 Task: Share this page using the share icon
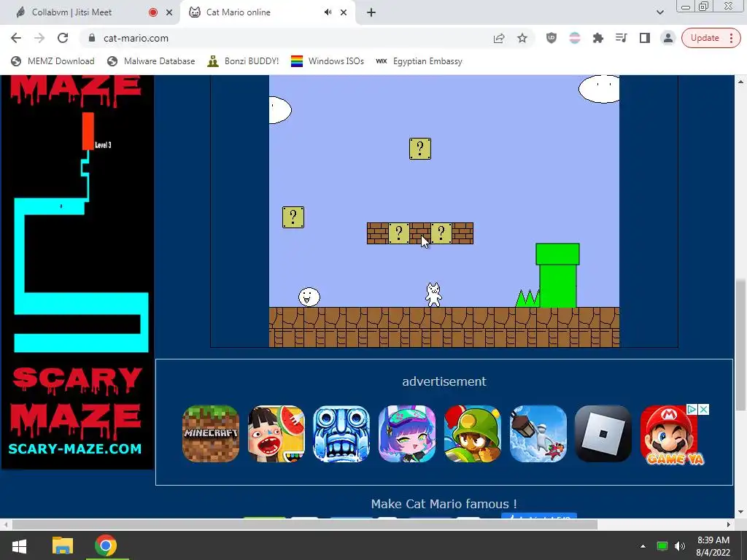point(499,38)
